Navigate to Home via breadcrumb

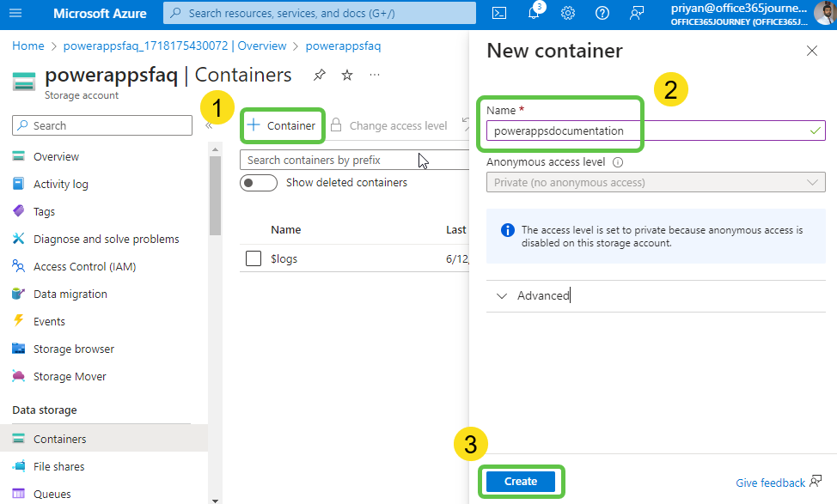point(28,46)
